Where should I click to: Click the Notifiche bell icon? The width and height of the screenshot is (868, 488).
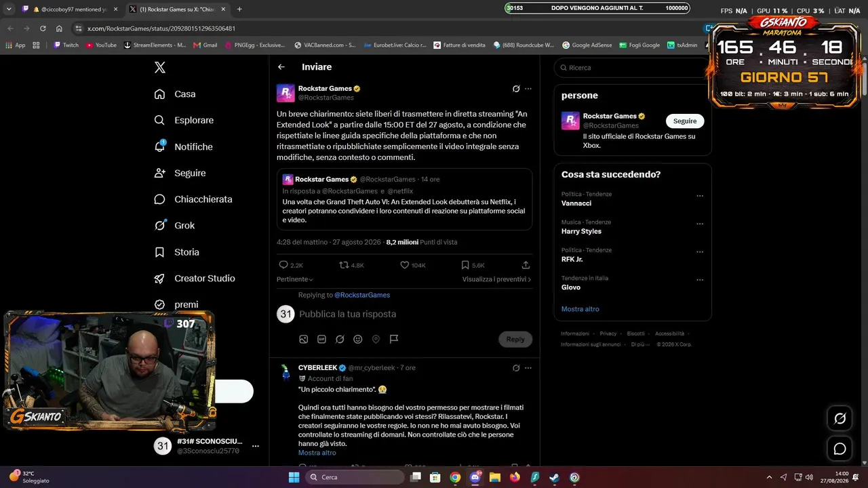coord(160,146)
